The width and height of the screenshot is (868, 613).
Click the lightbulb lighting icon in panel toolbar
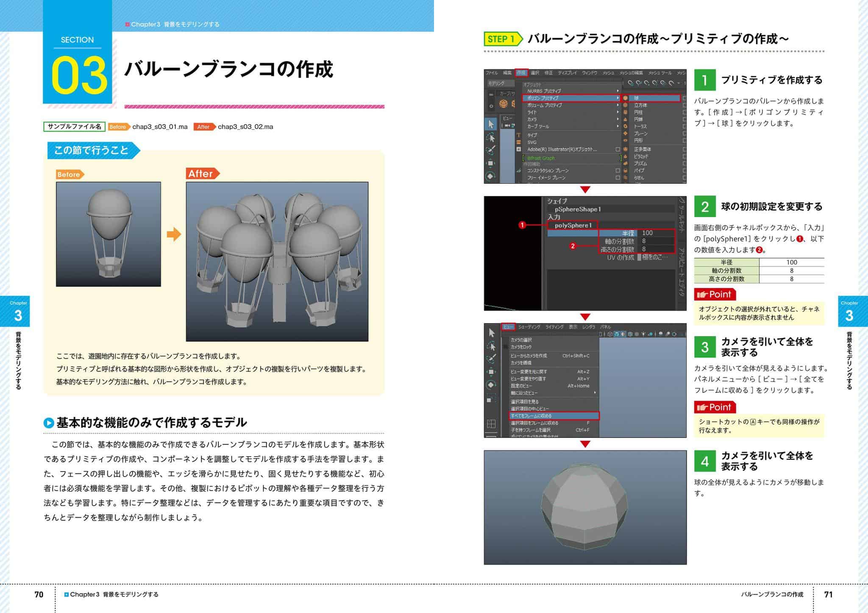point(644,334)
